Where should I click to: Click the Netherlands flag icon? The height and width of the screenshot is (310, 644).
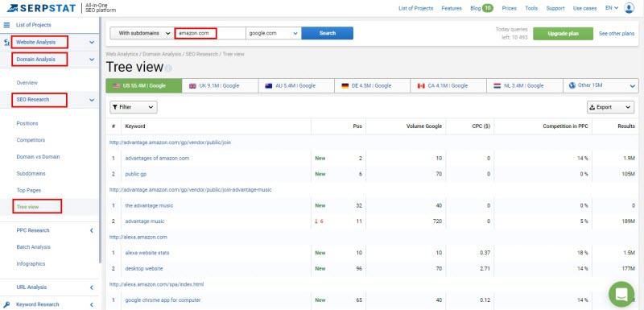[497, 86]
